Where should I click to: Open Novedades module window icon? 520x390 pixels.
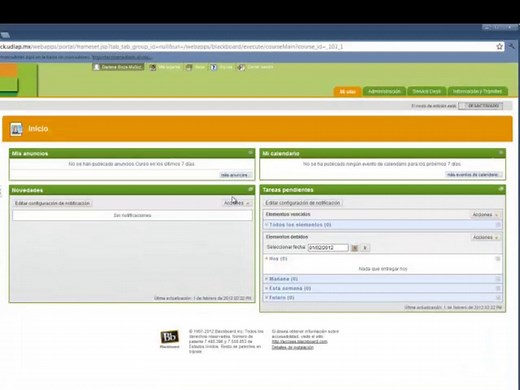click(251, 189)
